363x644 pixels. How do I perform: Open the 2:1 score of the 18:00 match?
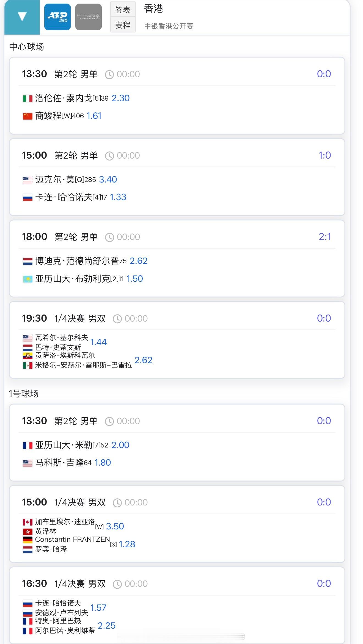pyautogui.click(x=325, y=237)
